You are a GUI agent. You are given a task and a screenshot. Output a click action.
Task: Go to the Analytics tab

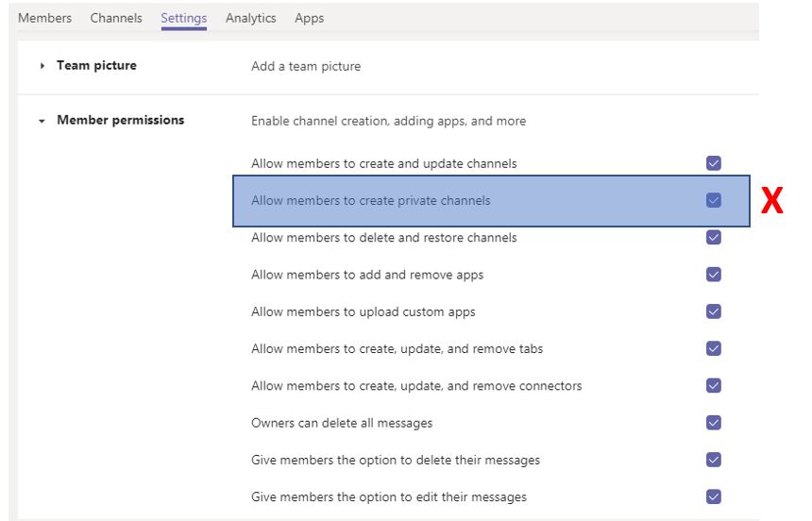250,18
